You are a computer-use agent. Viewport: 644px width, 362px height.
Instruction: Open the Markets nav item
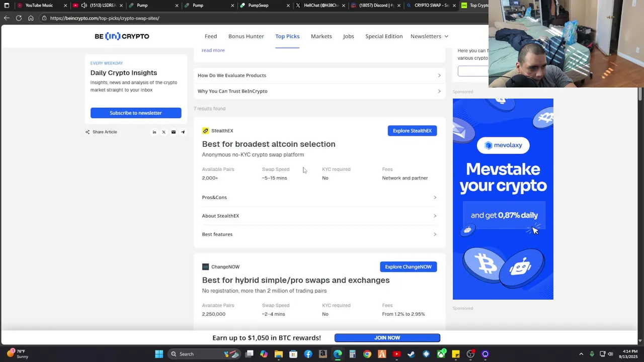(x=321, y=36)
